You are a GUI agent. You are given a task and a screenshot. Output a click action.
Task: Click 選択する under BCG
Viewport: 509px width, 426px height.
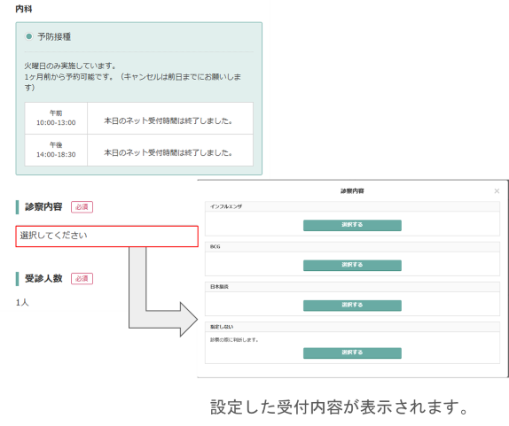[352, 265]
